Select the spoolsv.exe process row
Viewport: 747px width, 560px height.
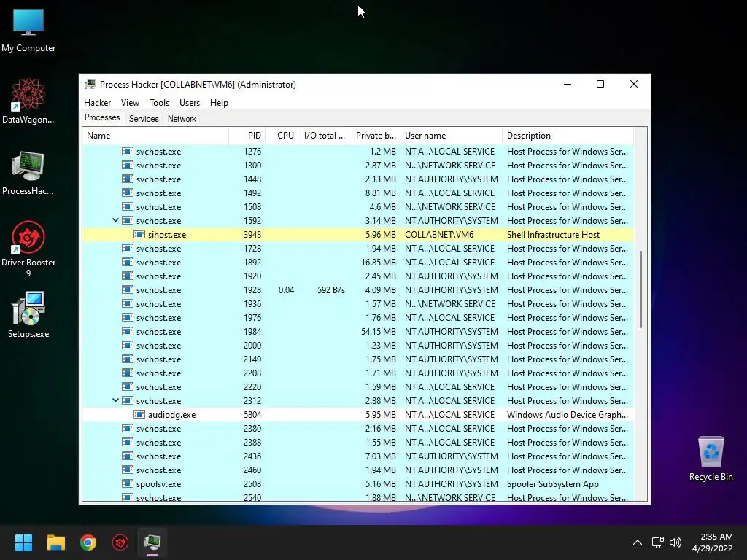point(358,484)
